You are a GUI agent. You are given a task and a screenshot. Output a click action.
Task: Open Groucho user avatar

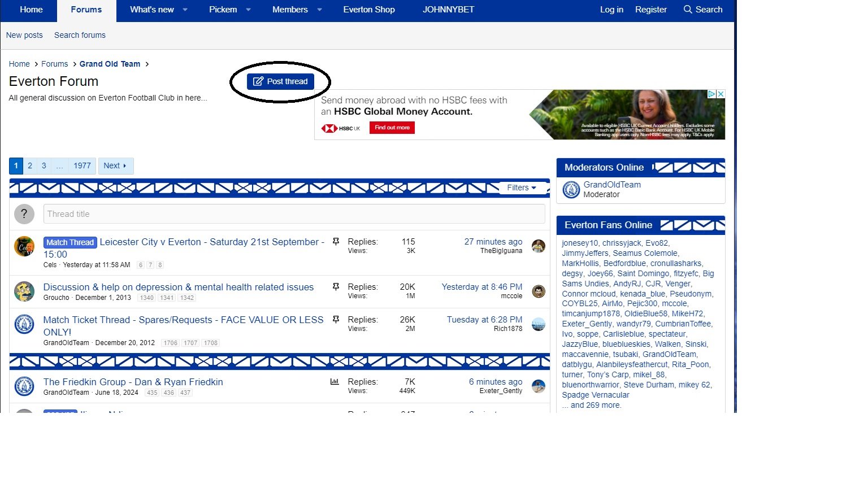24,291
